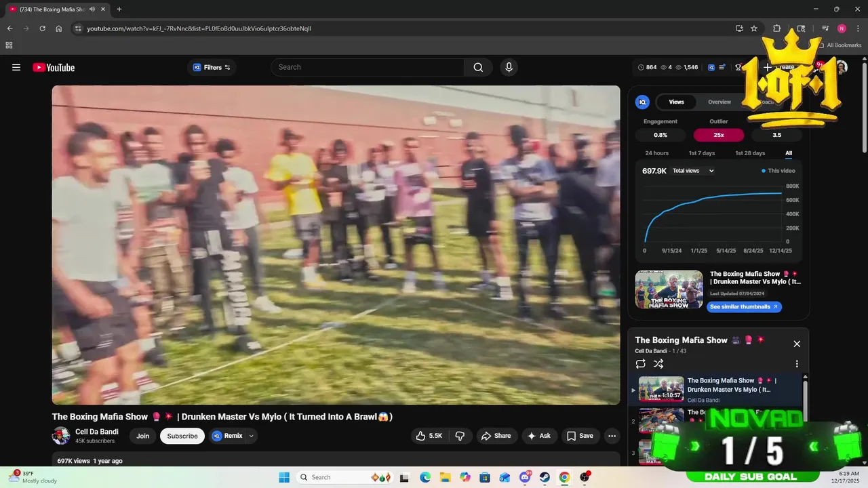This screenshot has height=488, width=868.
Task: Save video with bookmark Save button
Action: pos(580,436)
